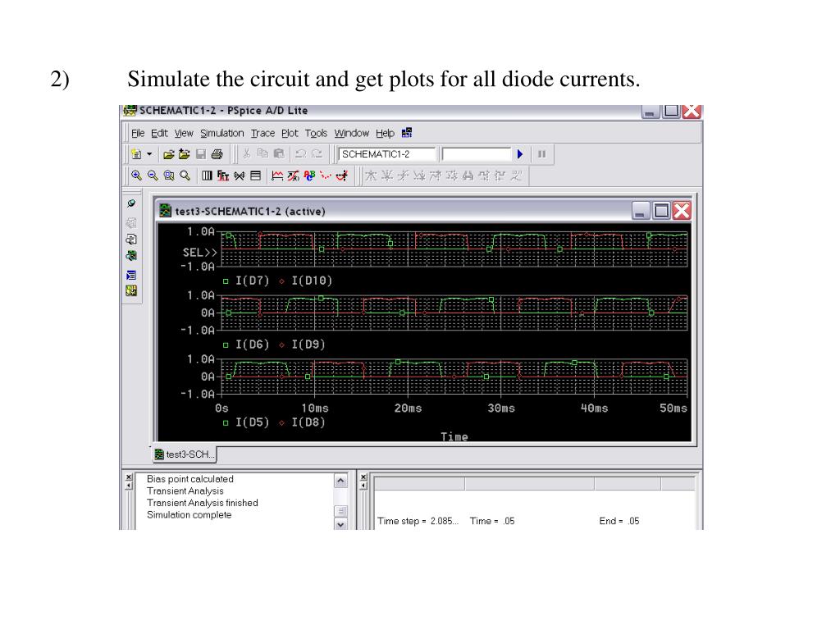Open the View menu

184,134
